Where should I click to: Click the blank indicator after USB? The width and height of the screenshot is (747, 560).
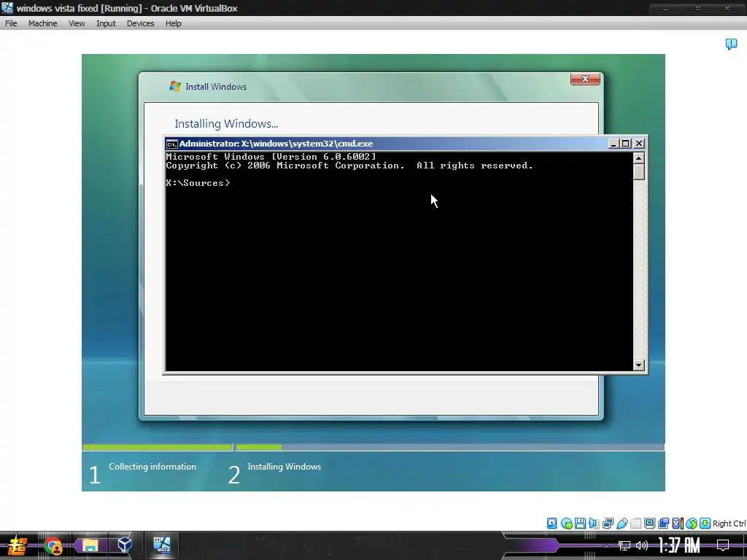(635, 524)
